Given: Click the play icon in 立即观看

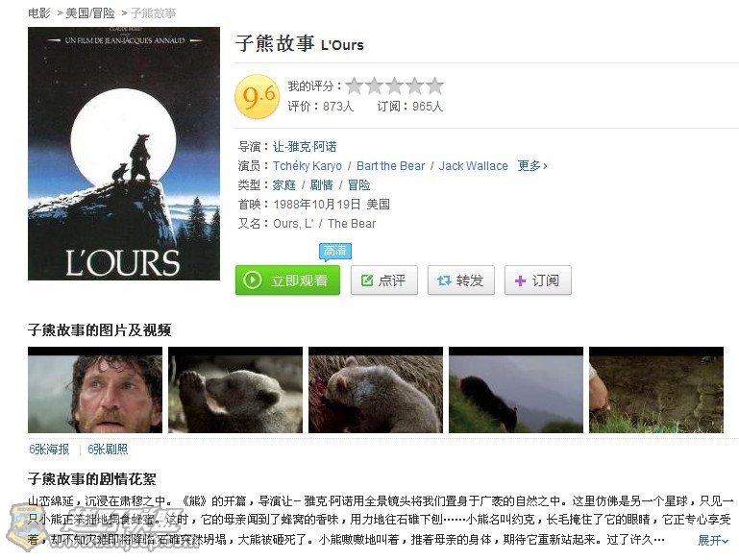Looking at the screenshot, I should click(x=252, y=280).
